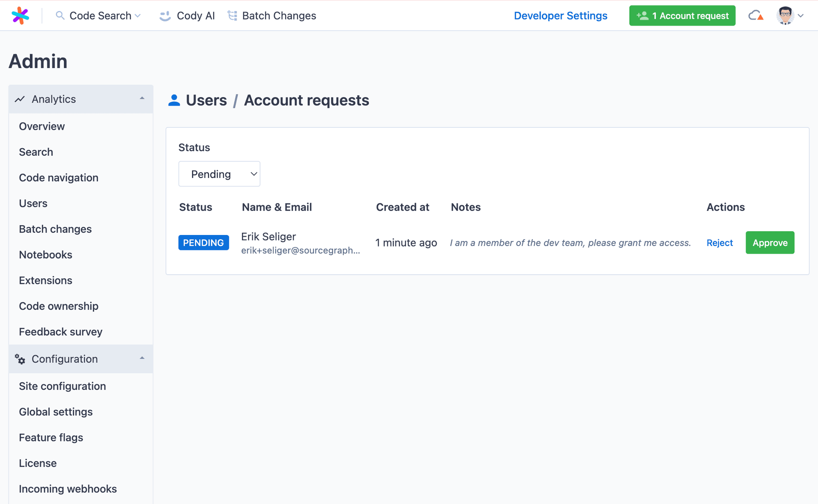Viewport: 818px width, 504px height.
Task: Click the dev team access note text
Action: click(570, 243)
